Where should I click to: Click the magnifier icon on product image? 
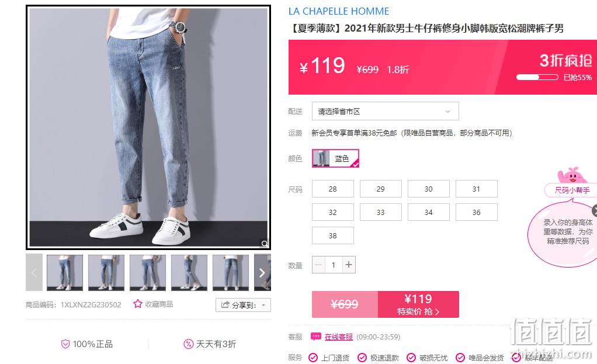tap(264, 243)
